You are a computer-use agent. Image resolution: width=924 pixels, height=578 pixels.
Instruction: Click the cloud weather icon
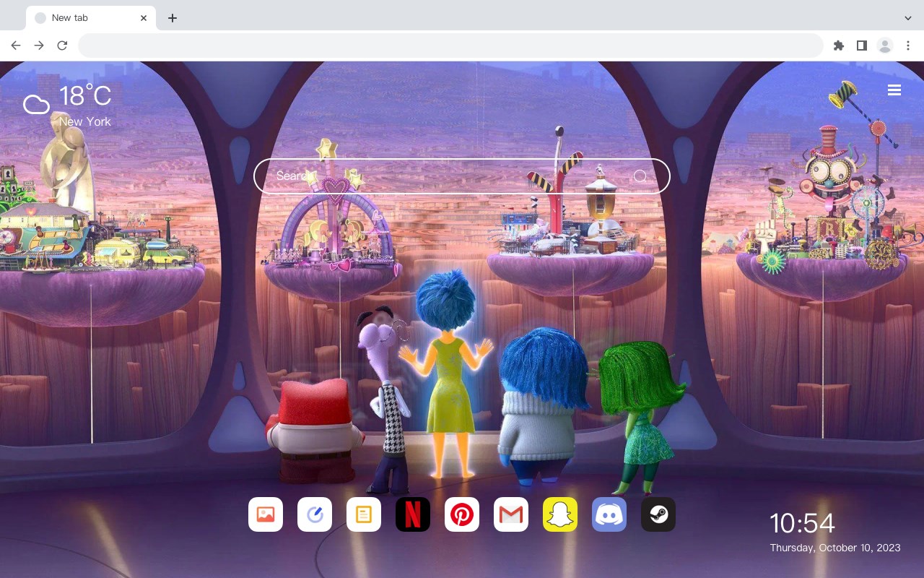click(x=36, y=105)
